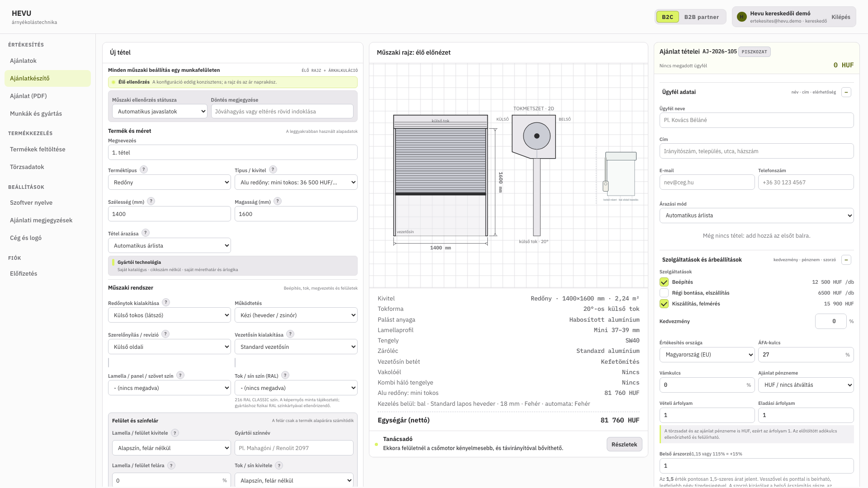Open help icon next to Terméktípus
The image size is (868, 488).
[144, 169]
